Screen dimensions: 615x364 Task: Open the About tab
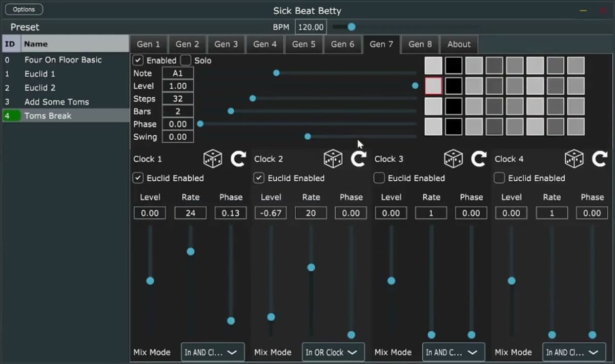[459, 44]
